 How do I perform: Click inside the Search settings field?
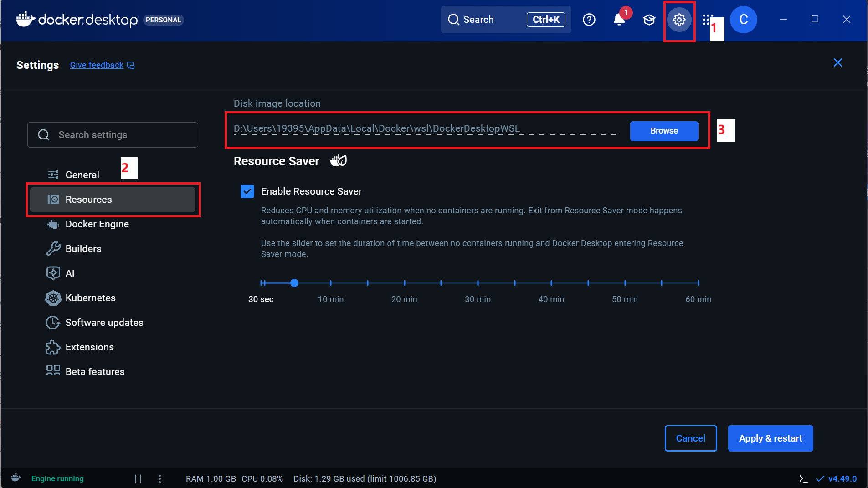(x=112, y=134)
